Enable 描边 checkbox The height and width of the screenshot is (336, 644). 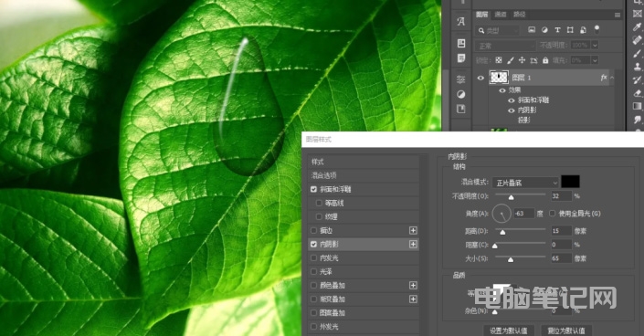pyautogui.click(x=314, y=230)
